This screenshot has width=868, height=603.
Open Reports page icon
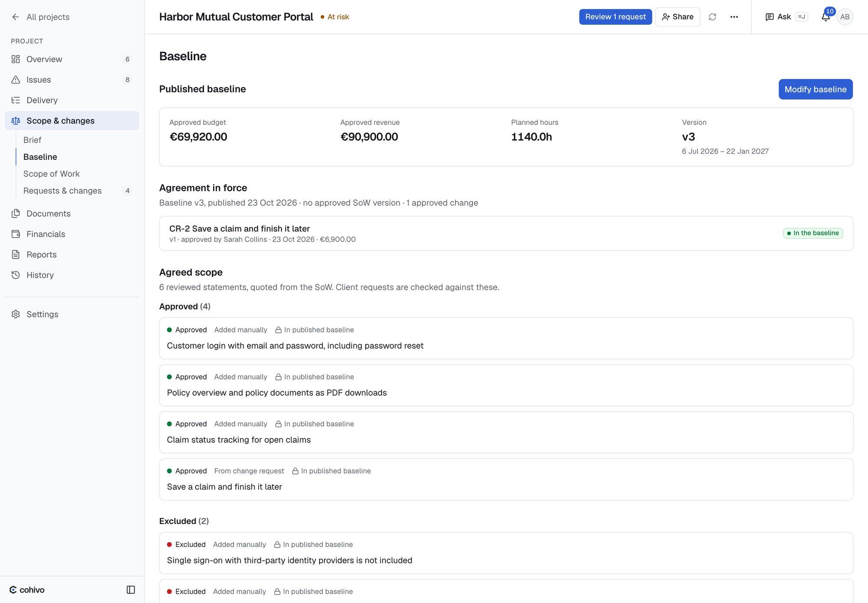(16, 254)
